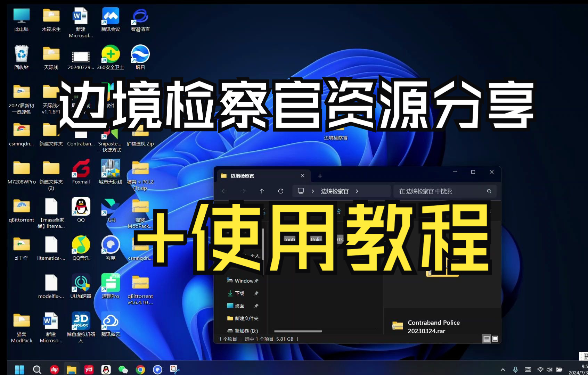
Task: Open volume control in system tray
Action: (549, 369)
